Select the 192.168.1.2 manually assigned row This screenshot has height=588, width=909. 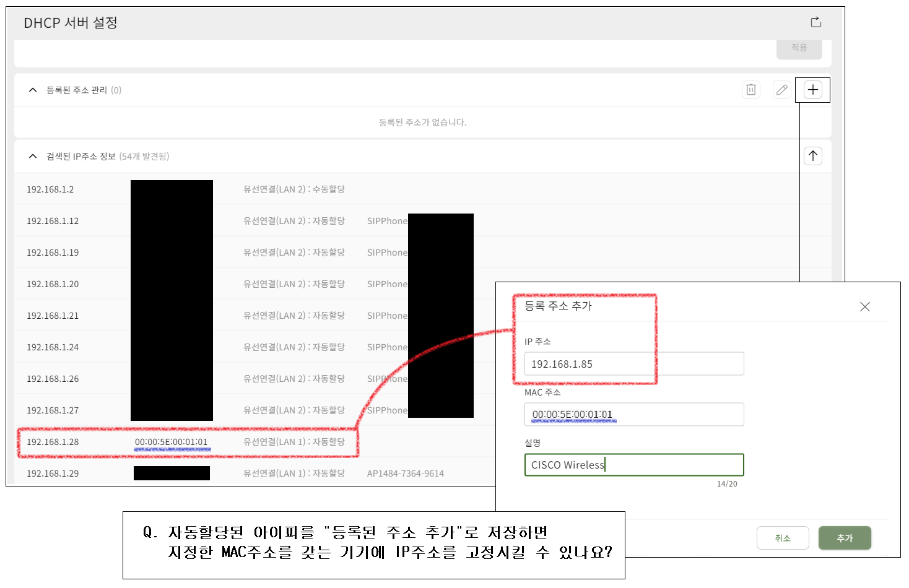point(406,189)
